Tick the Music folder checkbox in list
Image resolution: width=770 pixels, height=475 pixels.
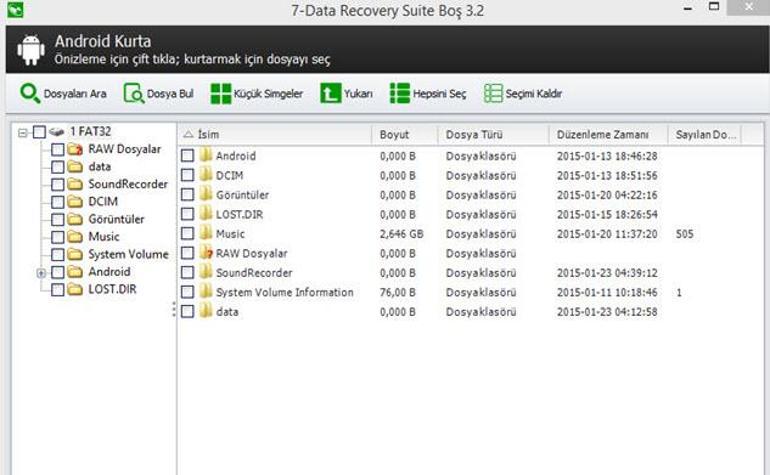point(187,234)
